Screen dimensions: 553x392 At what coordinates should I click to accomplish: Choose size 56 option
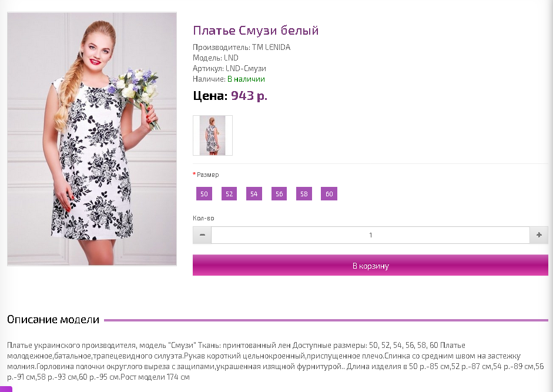click(x=279, y=194)
